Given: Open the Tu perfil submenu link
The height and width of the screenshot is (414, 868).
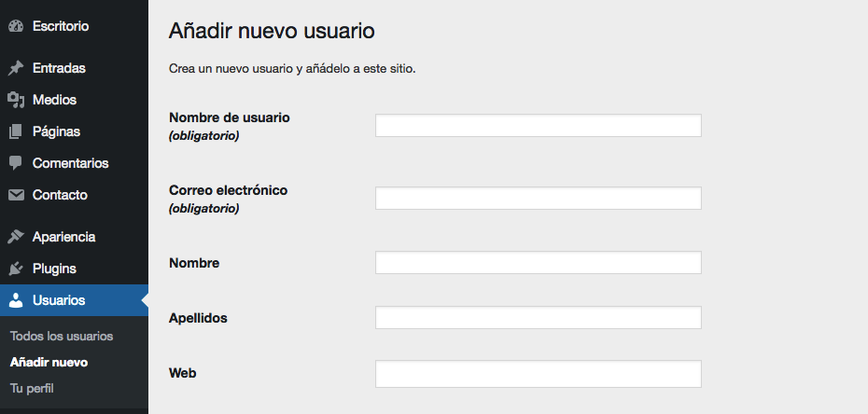Looking at the screenshot, I should click(33, 388).
